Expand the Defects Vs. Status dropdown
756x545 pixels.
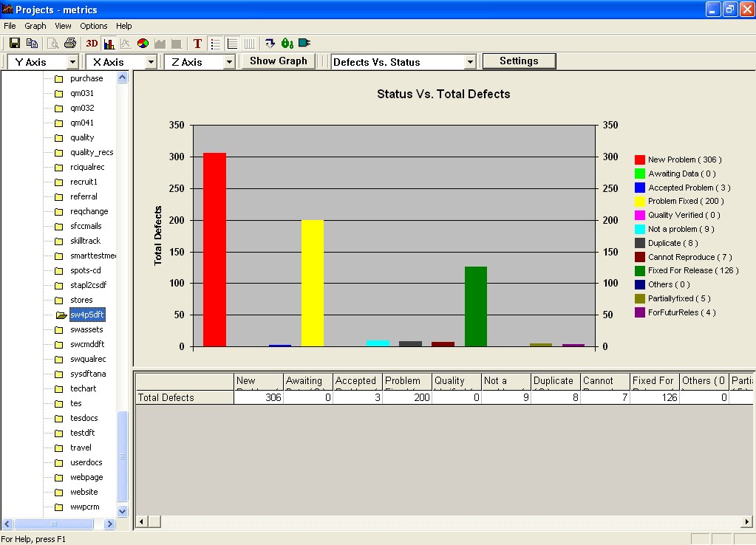470,63
